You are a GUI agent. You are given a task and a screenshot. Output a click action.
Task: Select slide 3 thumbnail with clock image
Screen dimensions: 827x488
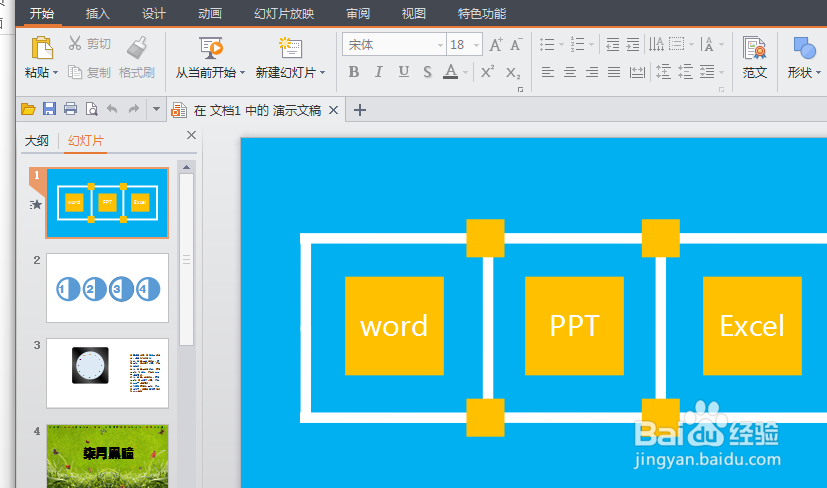pyautogui.click(x=108, y=373)
